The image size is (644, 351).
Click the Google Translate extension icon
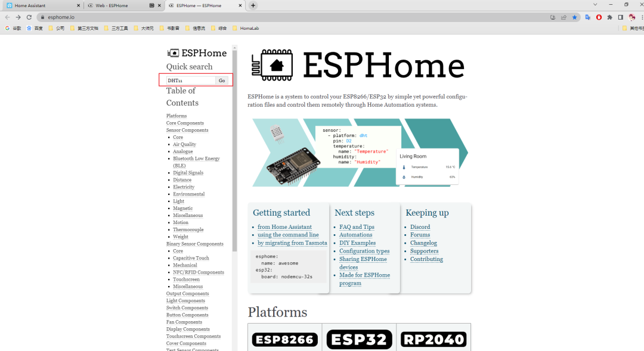point(587,17)
